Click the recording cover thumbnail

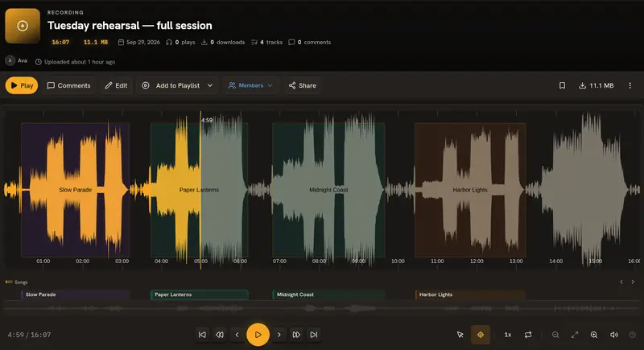23,26
